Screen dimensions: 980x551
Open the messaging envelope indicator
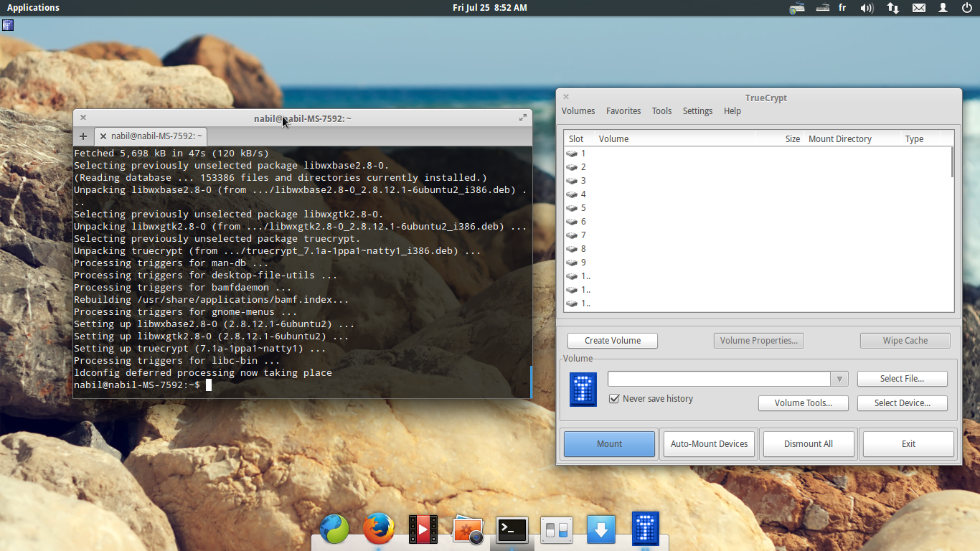click(x=918, y=8)
